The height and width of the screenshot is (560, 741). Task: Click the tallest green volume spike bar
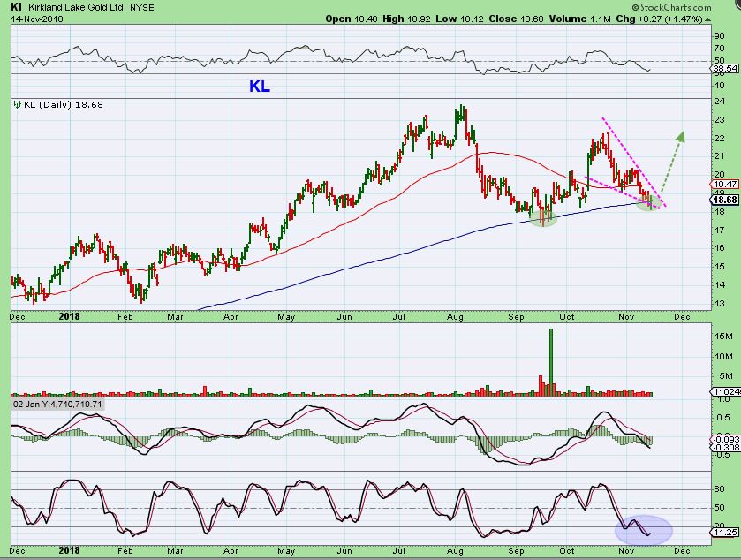tap(551, 362)
